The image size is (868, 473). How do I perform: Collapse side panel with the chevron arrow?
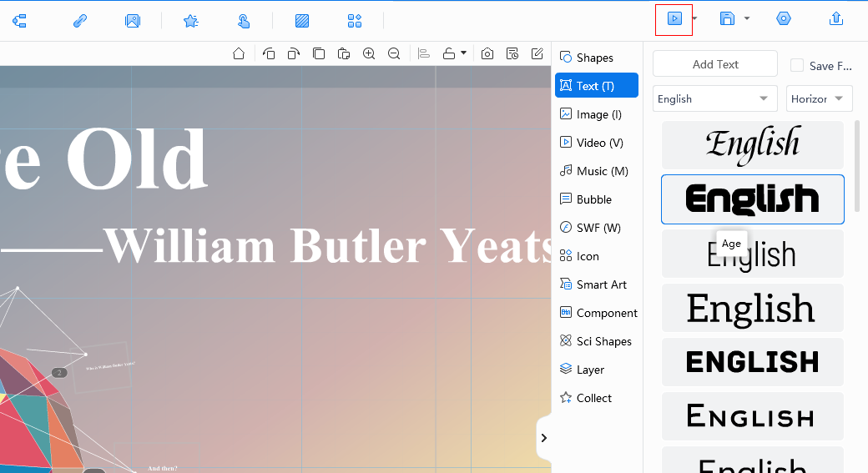click(x=543, y=438)
